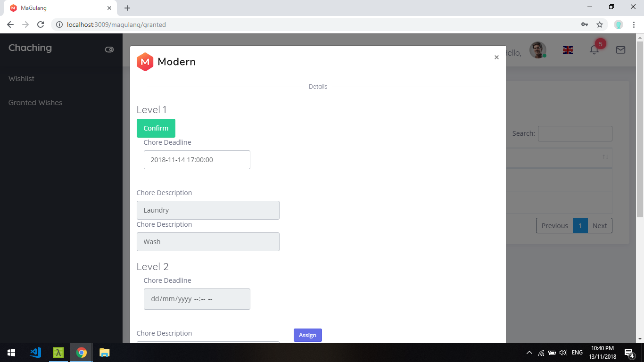This screenshot has height=362, width=644.
Task: Click the Modern logo icon
Action: point(145,62)
